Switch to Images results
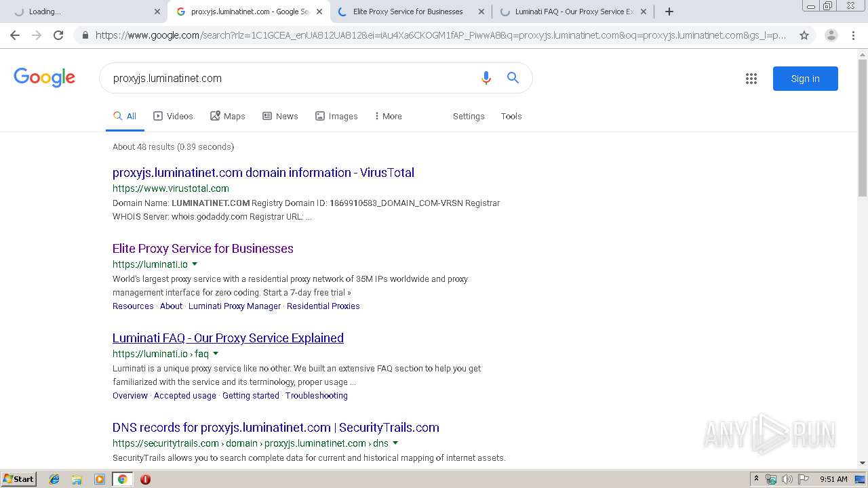Screen dimensions: 868x488 336,116
